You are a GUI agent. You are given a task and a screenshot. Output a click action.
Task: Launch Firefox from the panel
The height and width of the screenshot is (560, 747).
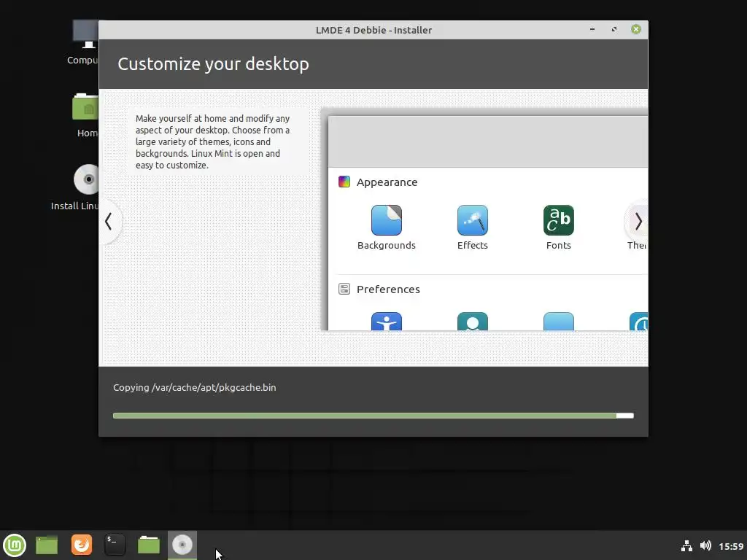pyautogui.click(x=82, y=545)
